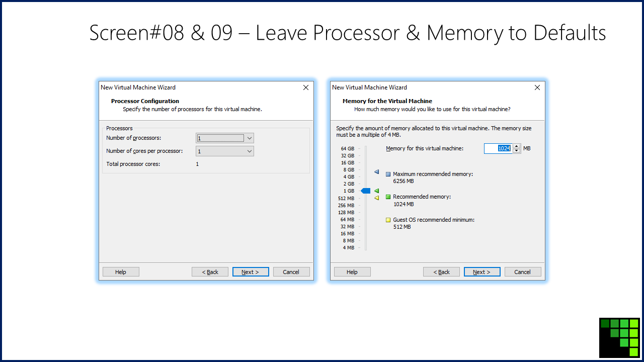Click the yellow guest OS minimum arrow marker
This screenshot has height=362, width=644.
376,198
